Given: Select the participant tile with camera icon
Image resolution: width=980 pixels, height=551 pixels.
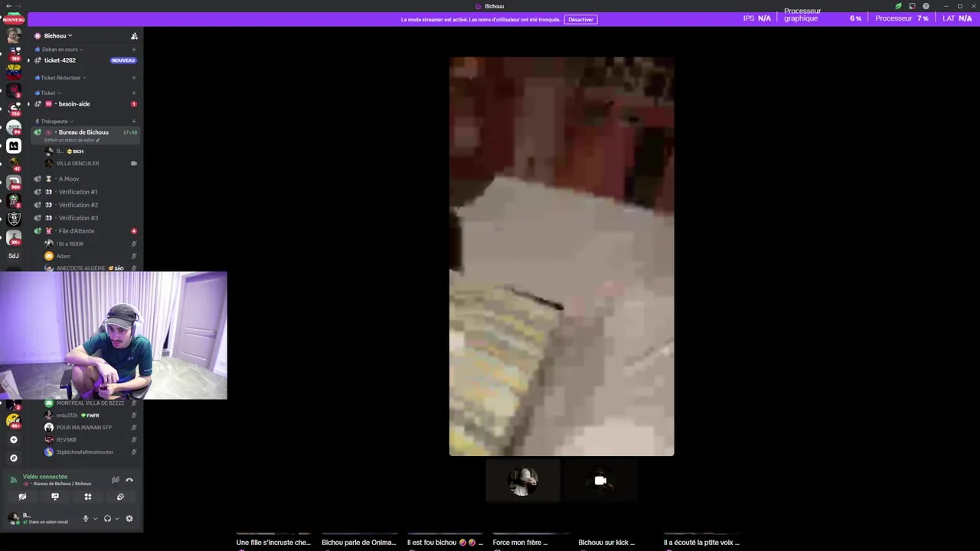Looking at the screenshot, I should tap(600, 481).
